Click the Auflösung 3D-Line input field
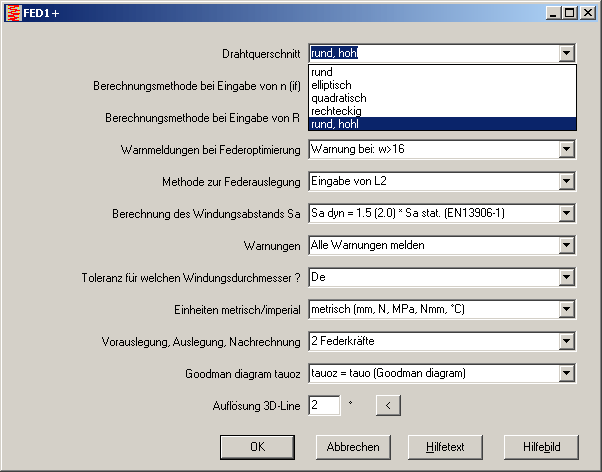This screenshot has width=602, height=472. tap(324, 405)
